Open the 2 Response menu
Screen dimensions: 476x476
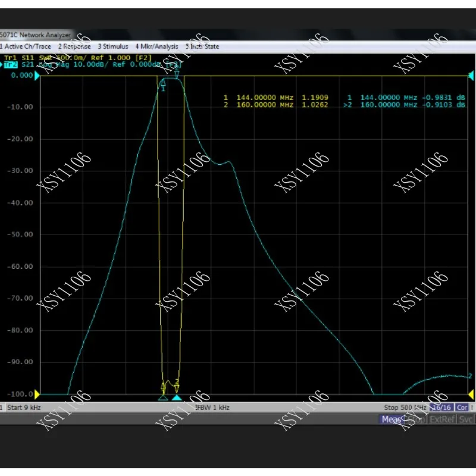tap(74, 46)
